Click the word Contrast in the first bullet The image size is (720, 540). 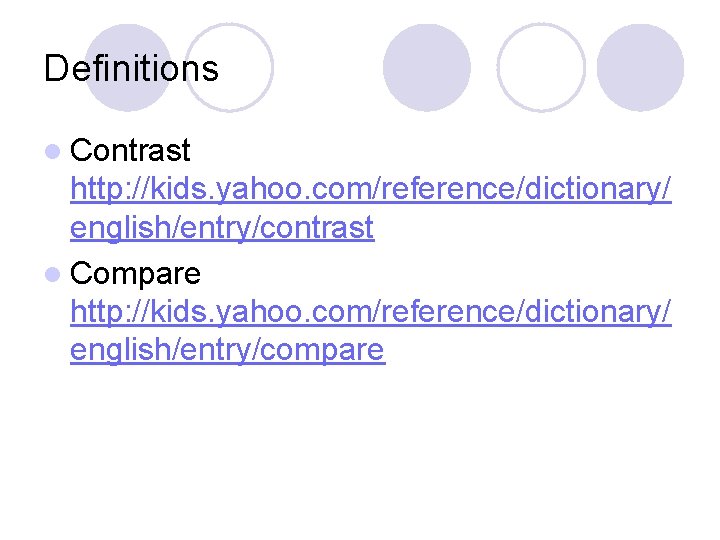pyautogui.click(x=130, y=151)
